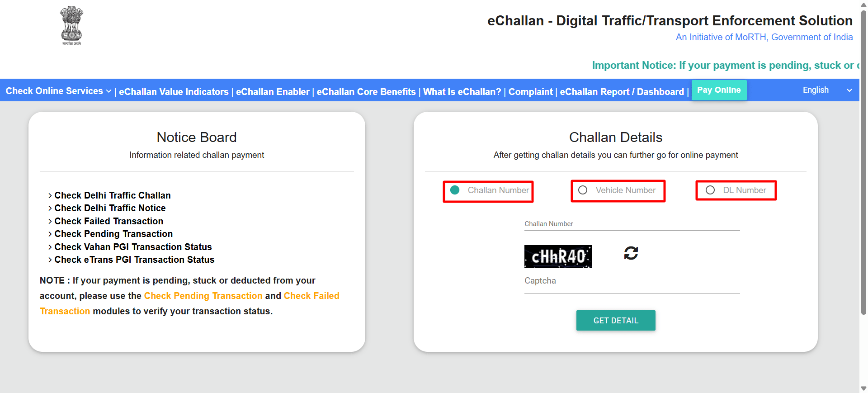Viewport: 868px width, 393px height.
Task: Select the Vehicle Number radio option
Action: [583, 190]
